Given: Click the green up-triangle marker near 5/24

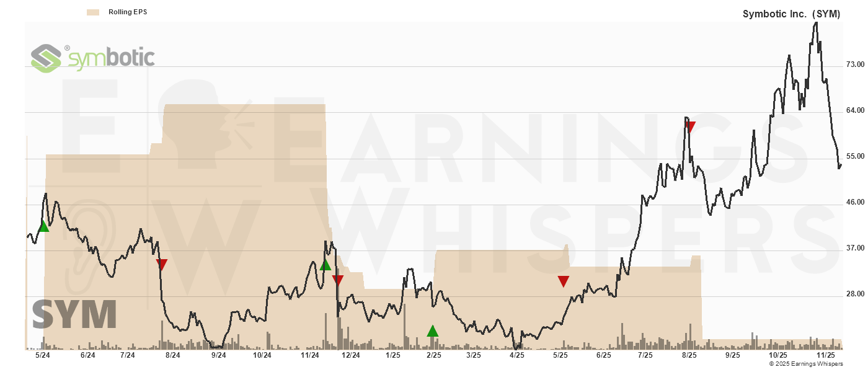Looking at the screenshot, I should 44,227.
